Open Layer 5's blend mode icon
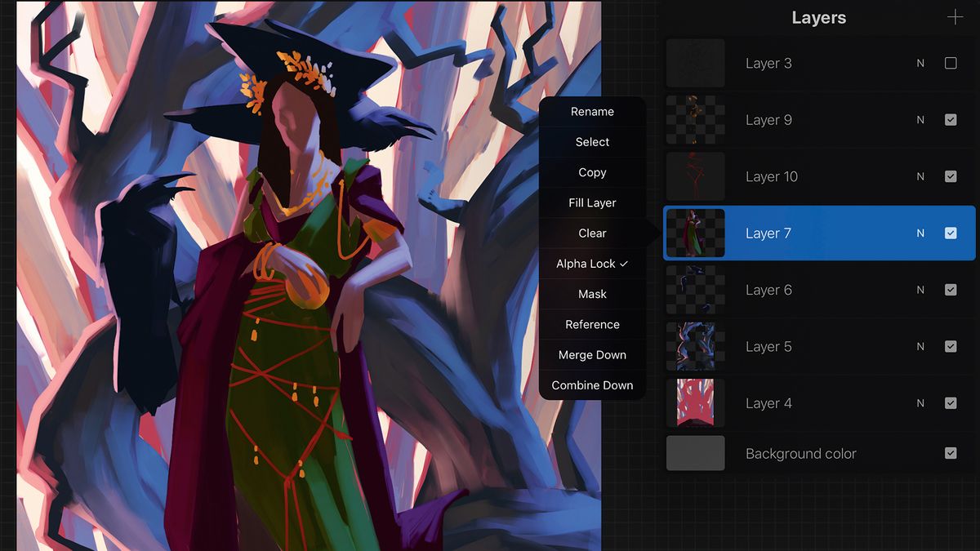The image size is (980, 551). point(920,346)
